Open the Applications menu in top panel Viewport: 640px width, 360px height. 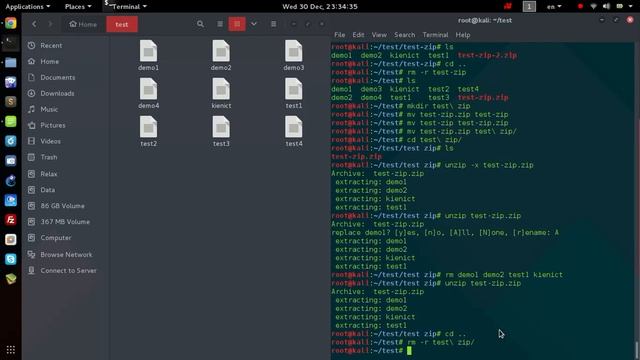coord(28,6)
